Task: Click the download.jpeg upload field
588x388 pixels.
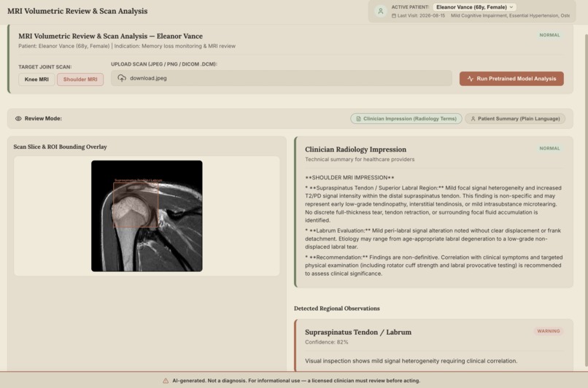Action: coord(282,78)
